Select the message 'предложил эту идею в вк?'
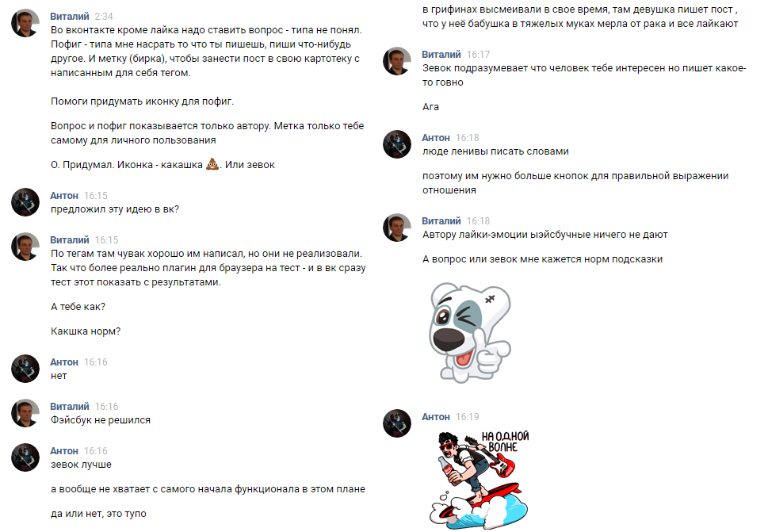This screenshot has height=532, width=768. coord(115,209)
